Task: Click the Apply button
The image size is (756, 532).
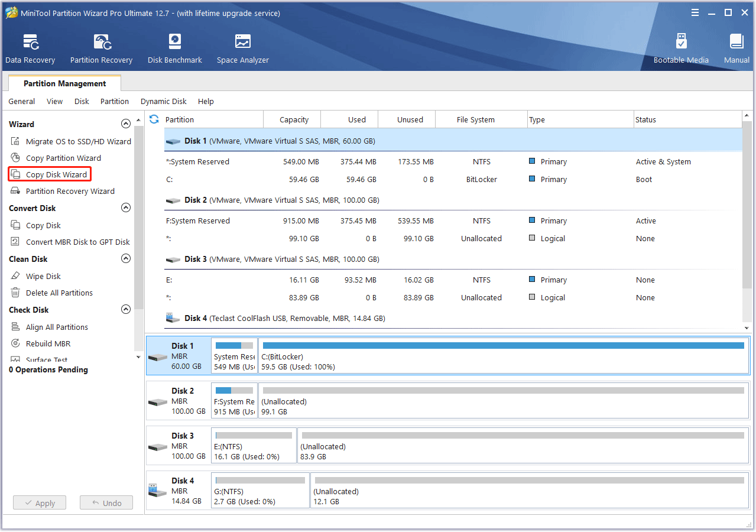Action: click(40, 503)
